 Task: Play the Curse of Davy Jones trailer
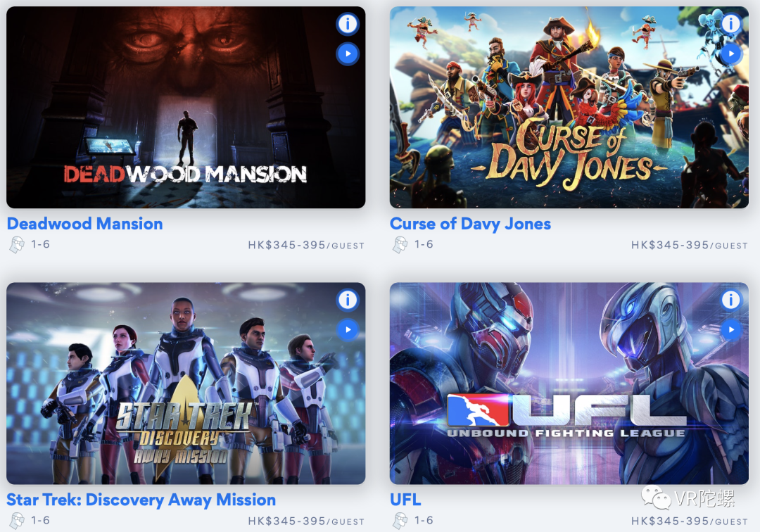(x=731, y=53)
